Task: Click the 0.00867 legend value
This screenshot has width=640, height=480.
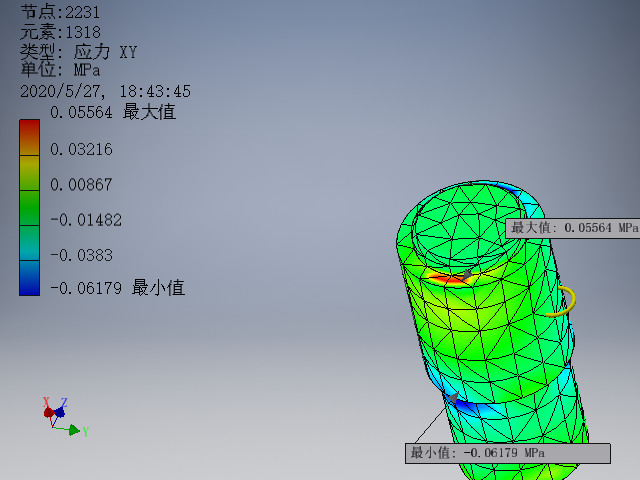Action: point(81,185)
